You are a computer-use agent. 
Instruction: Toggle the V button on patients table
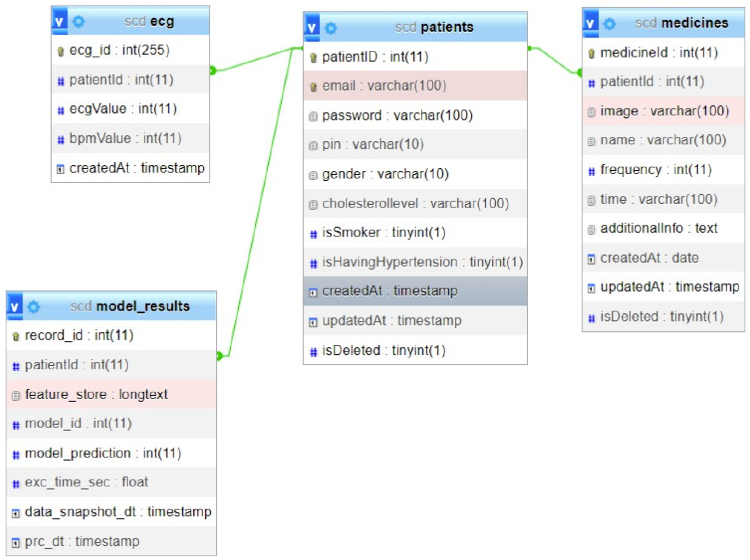click(312, 28)
